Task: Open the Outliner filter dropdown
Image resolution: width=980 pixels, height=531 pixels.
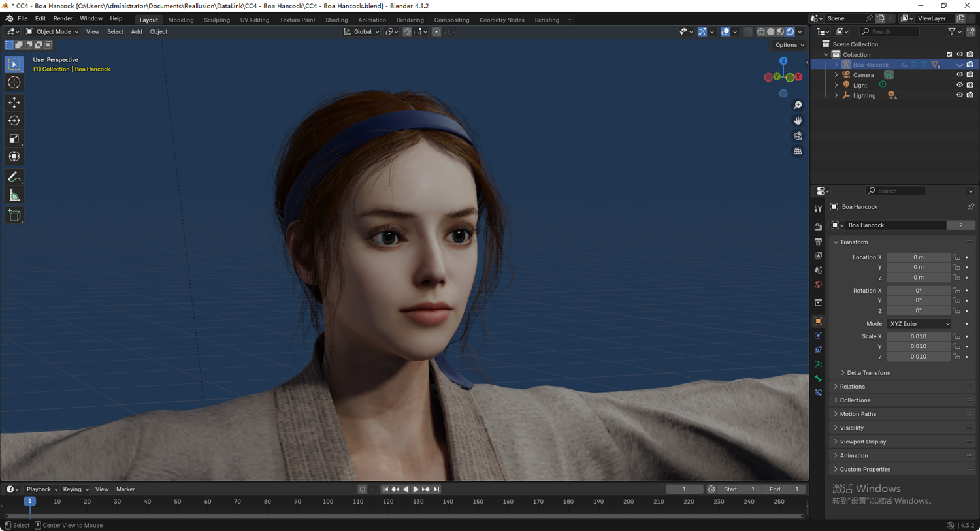Action: [955, 31]
